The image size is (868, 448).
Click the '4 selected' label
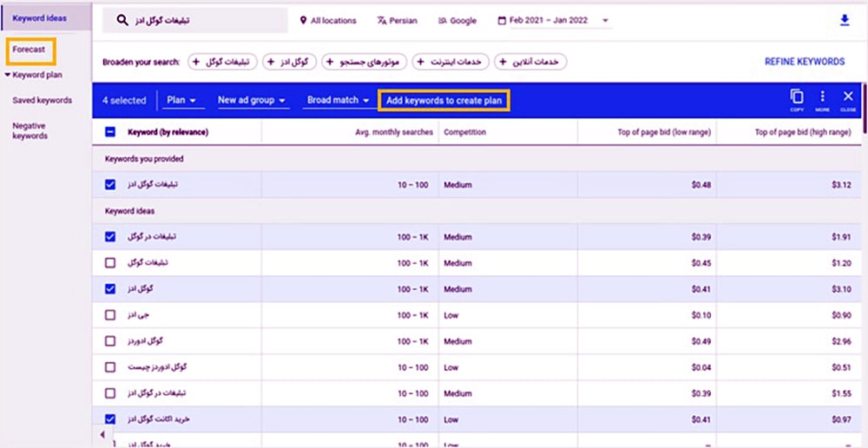tap(124, 101)
